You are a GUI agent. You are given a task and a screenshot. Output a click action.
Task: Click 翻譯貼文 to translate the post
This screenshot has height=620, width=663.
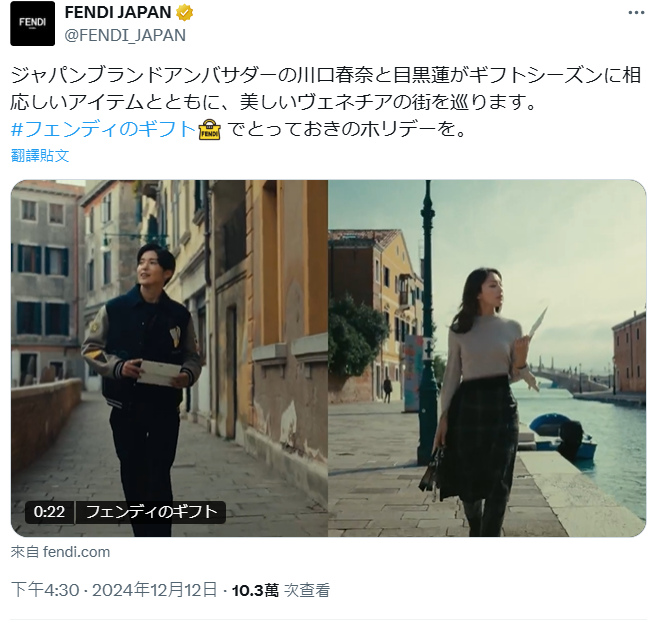tap(39, 156)
